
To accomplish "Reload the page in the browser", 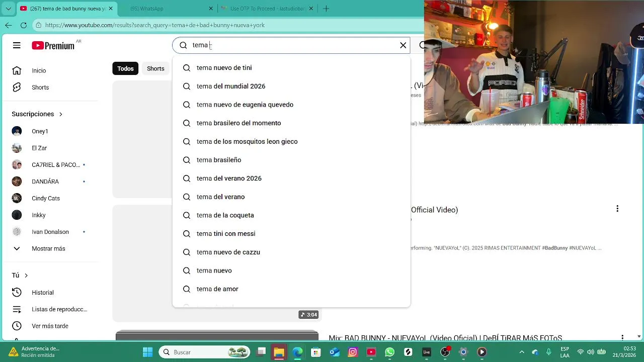I will (x=24, y=25).
